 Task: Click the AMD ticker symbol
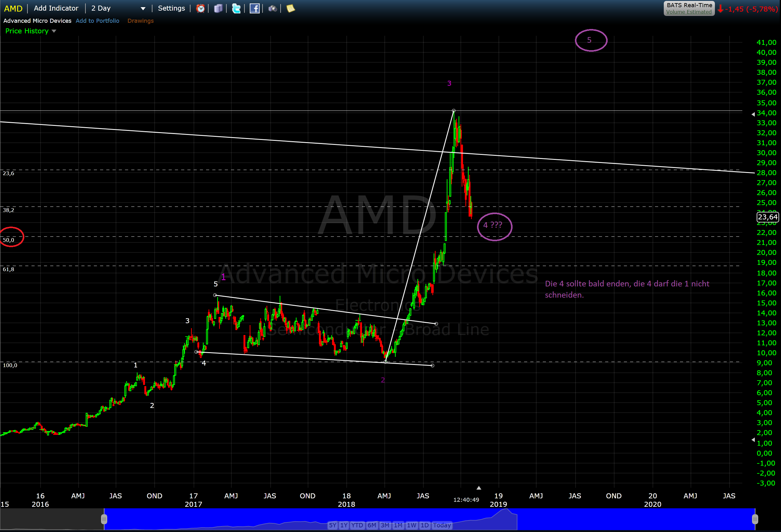pyautogui.click(x=13, y=8)
